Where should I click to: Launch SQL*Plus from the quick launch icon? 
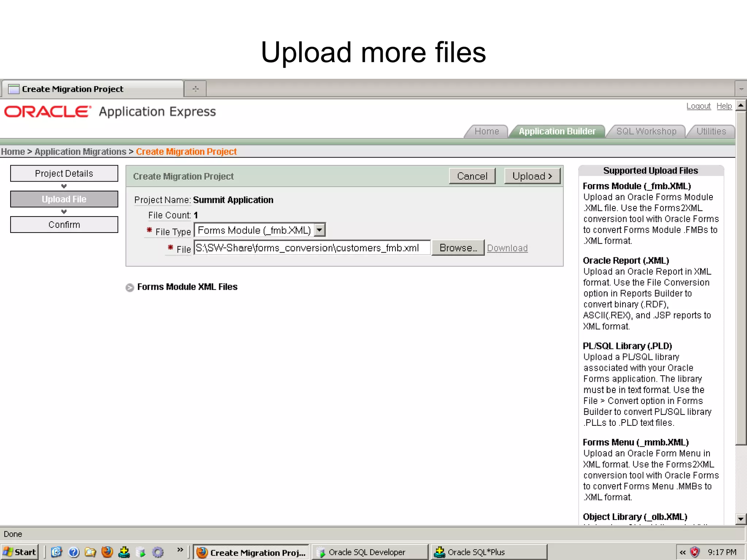tap(124, 552)
